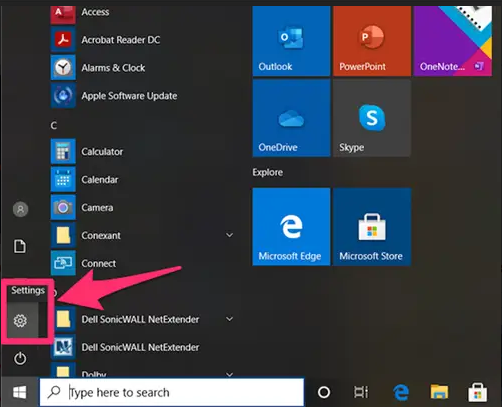Image resolution: width=502 pixels, height=407 pixels.
Task: Expand the Conexant folder chevron
Action: click(x=229, y=235)
